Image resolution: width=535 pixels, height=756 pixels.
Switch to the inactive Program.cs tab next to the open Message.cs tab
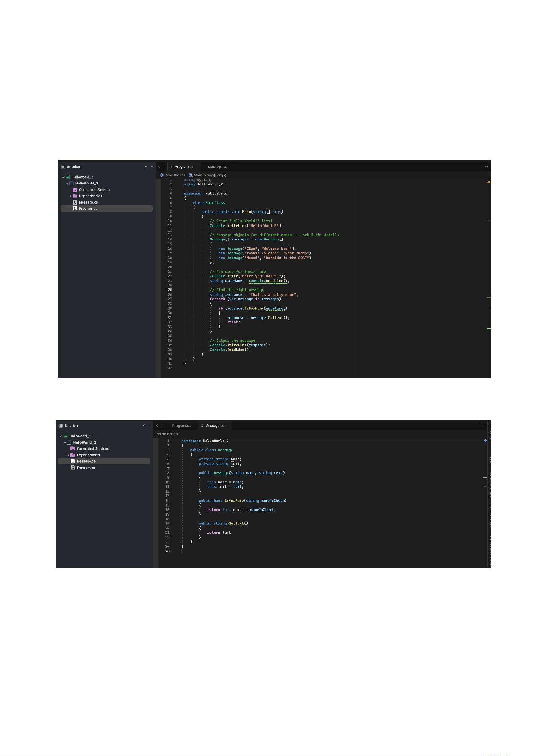[x=181, y=426]
